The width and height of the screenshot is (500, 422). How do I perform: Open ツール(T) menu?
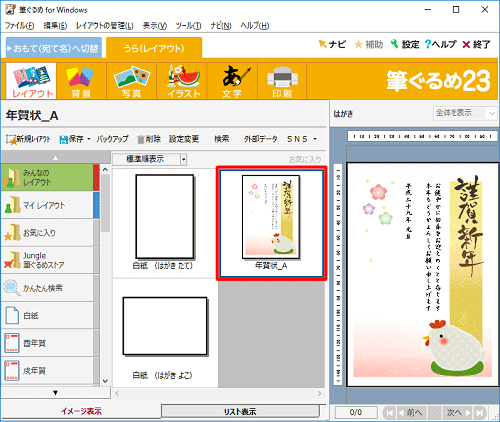point(188,26)
